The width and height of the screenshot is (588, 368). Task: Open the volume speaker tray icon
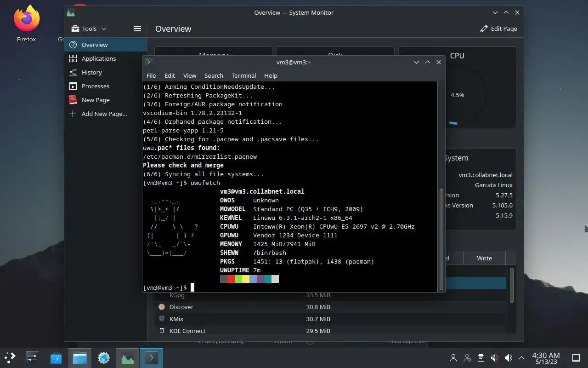(x=508, y=358)
